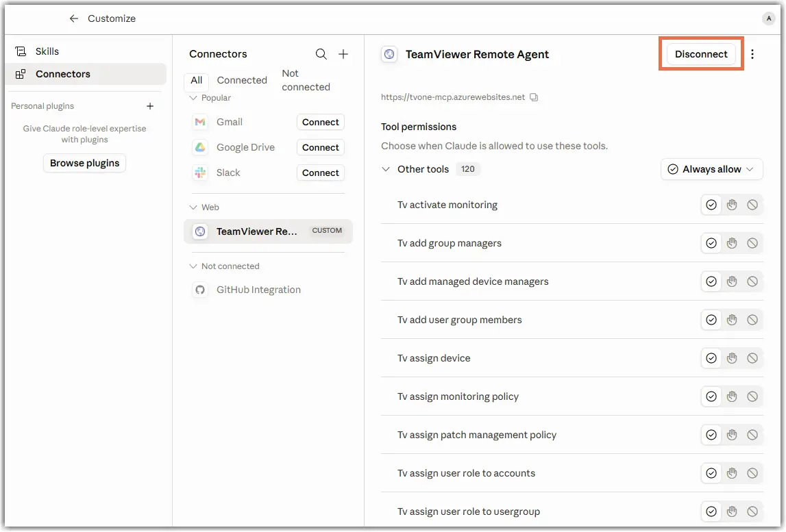Set Tv activate monitoring to needs approval
786x532 pixels.
point(732,205)
